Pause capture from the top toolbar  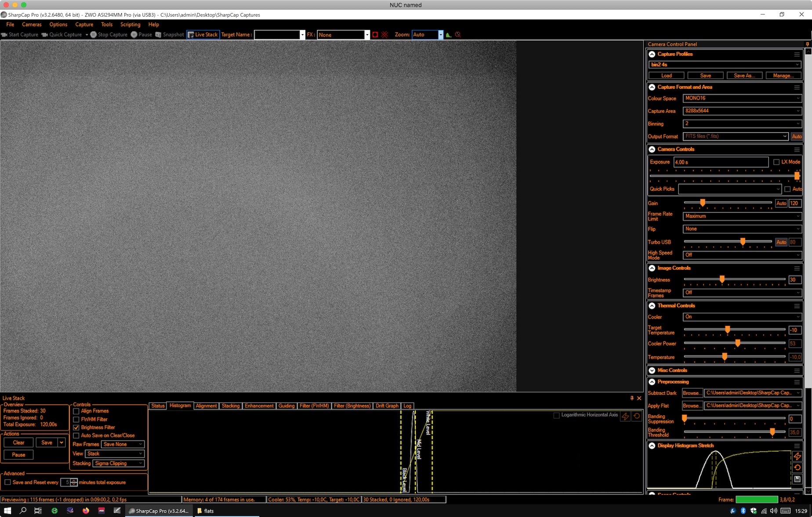click(141, 35)
